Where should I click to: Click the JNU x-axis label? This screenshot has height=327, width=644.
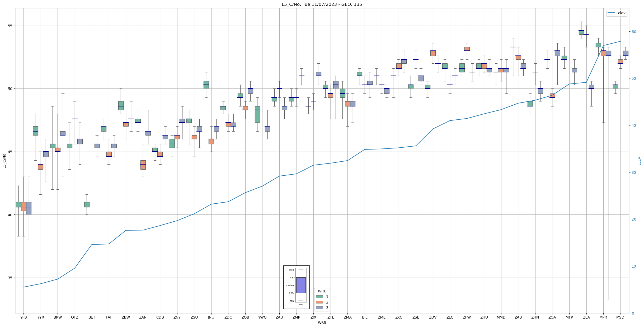[211, 317]
